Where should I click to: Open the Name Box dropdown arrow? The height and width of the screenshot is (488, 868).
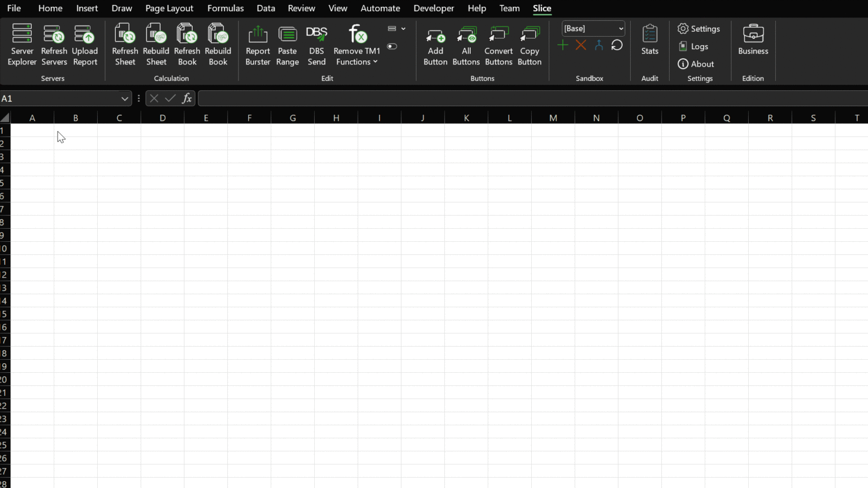(x=124, y=98)
